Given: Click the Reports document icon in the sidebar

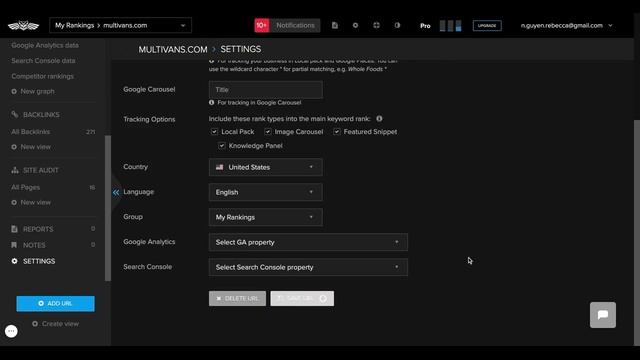Looking at the screenshot, I should coord(14,229).
